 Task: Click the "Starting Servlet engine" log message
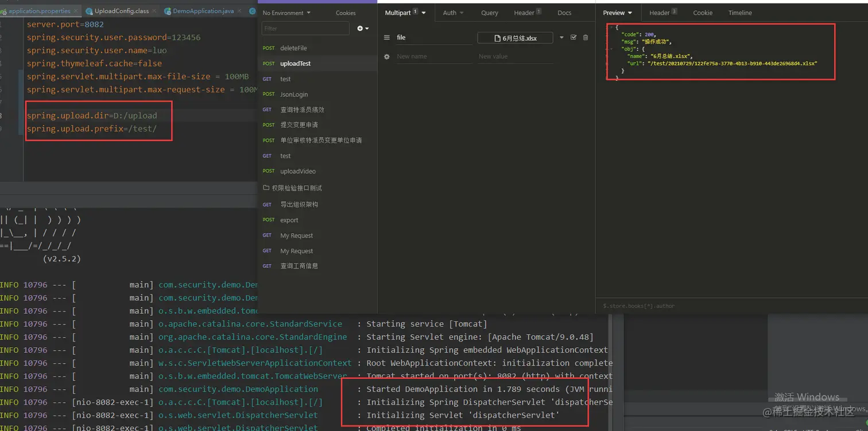480,337
